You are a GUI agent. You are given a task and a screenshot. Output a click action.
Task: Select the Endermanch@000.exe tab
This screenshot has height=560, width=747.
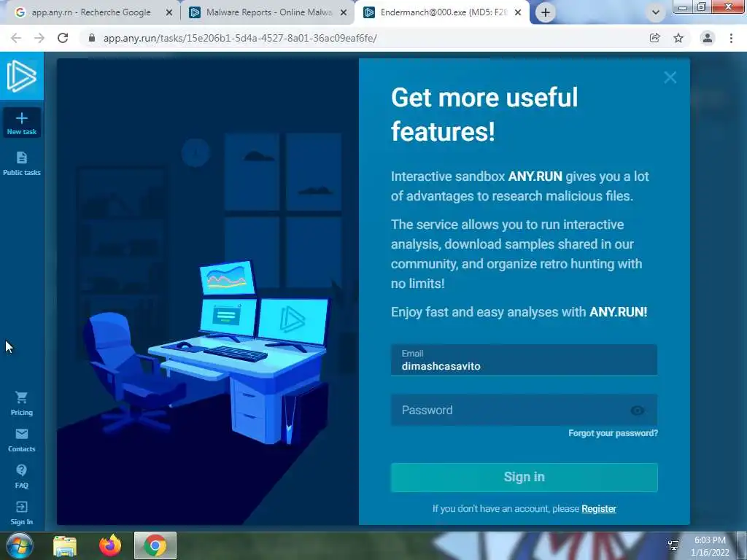pyautogui.click(x=443, y=12)
